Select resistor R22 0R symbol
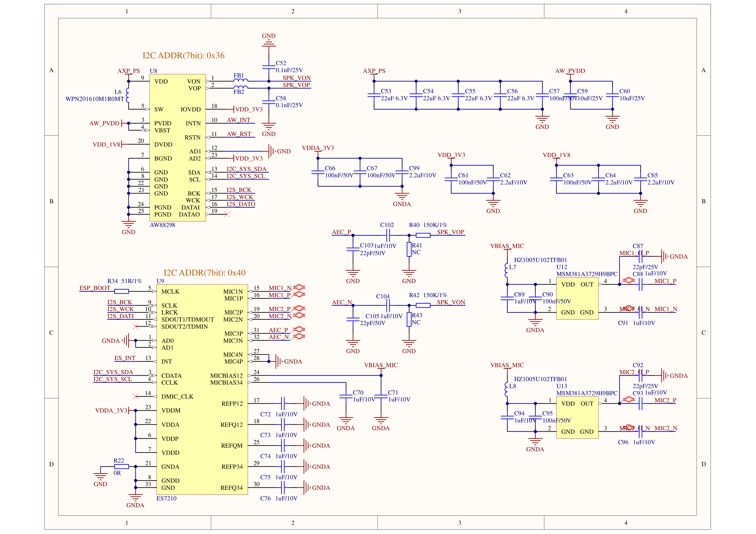The width and height of the screenshot is (756, 534). point(122,467)
